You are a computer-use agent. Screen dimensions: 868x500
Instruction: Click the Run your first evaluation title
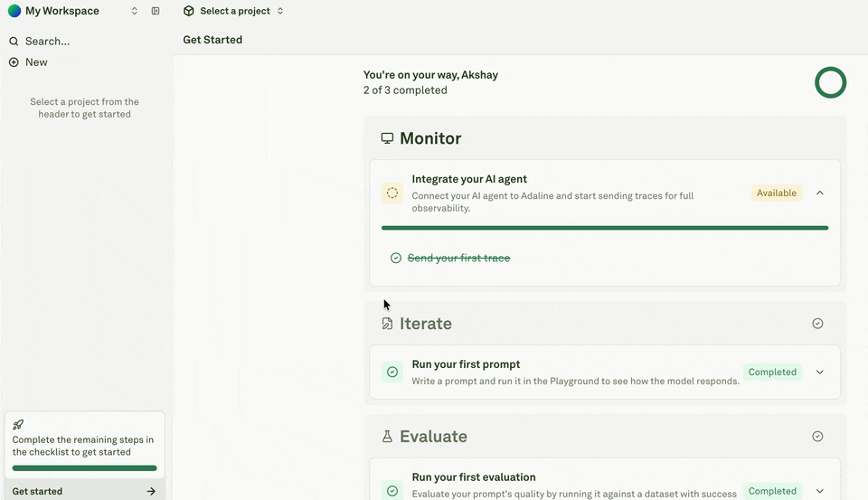(473, 477)
